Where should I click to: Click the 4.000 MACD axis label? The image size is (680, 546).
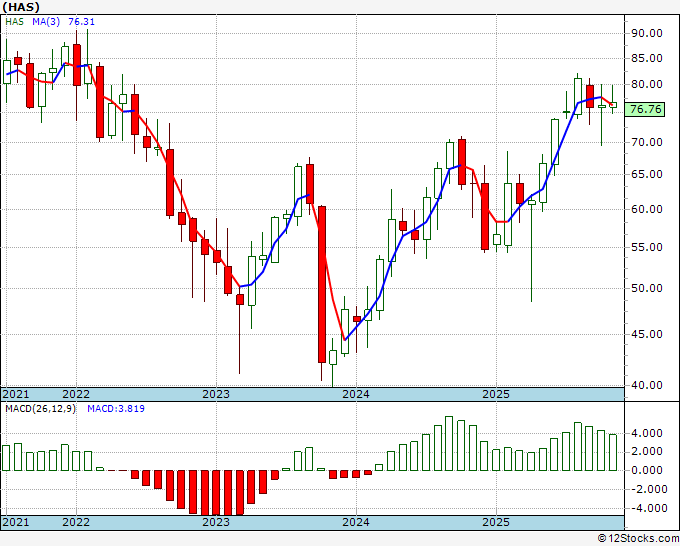pos(647,433)
